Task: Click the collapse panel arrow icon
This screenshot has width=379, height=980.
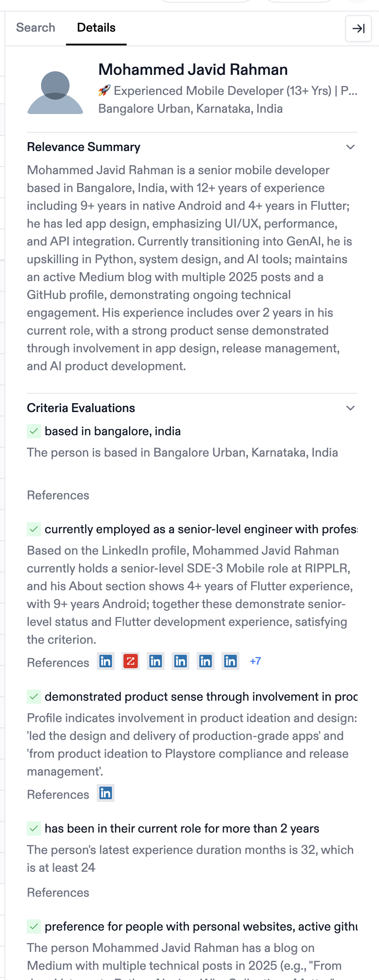Action: click(x=358, y=29)
